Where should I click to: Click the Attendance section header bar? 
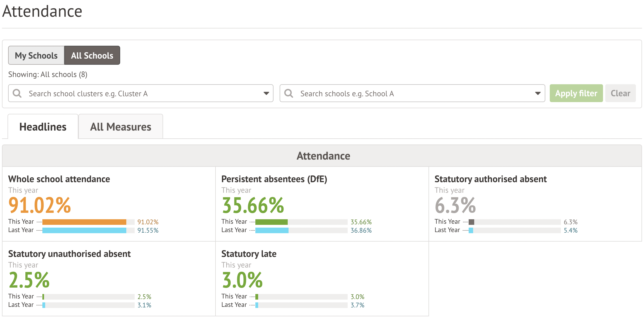[322, 156]
